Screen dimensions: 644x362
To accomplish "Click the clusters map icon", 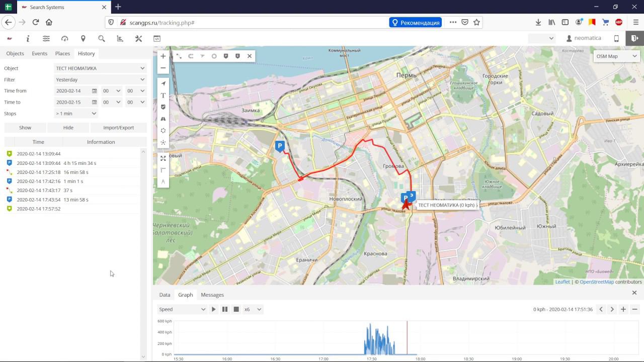I will (x=163, y=142).
